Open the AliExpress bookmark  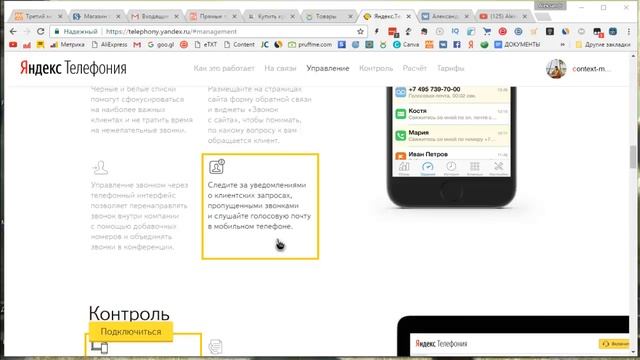[109, 44]
